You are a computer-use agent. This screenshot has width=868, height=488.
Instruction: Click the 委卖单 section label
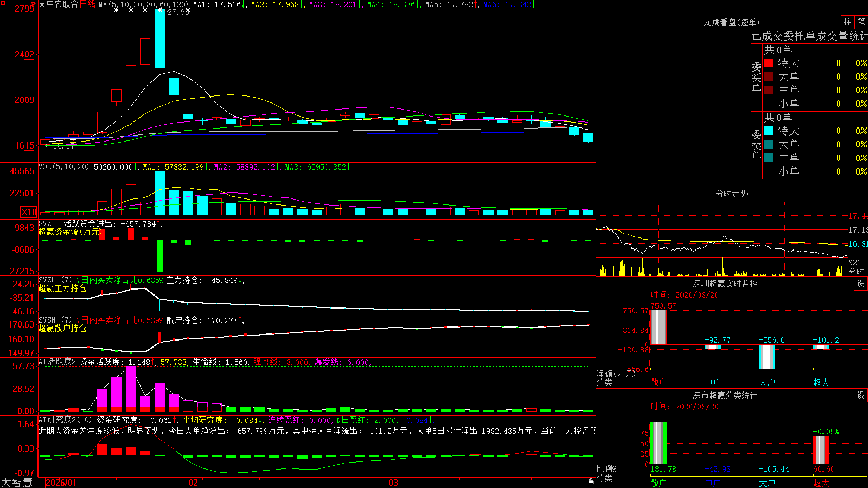[x=756, y=145]
